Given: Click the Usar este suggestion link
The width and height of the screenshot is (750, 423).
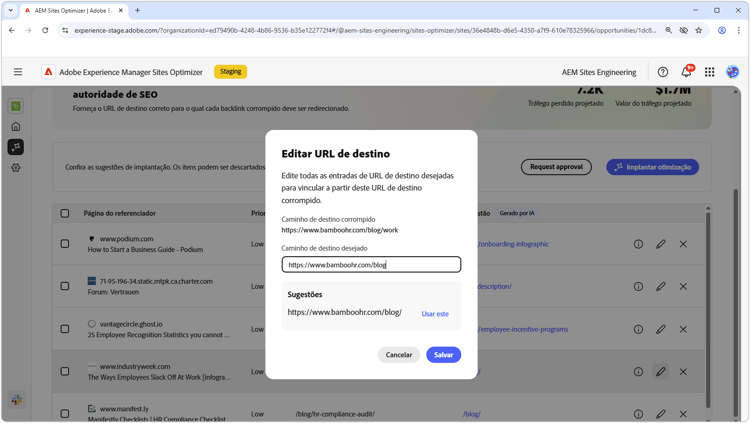Looking at the screenshot, I should [435, 314].
